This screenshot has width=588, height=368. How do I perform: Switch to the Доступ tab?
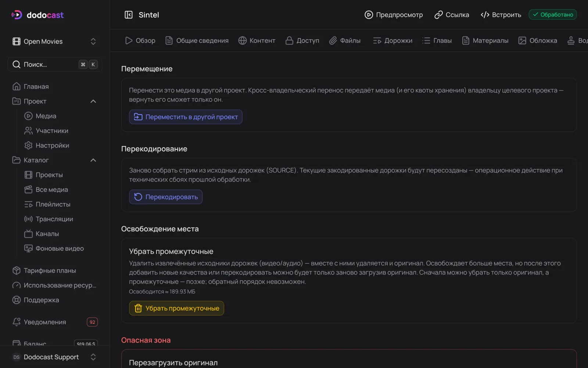coord(302,40)
